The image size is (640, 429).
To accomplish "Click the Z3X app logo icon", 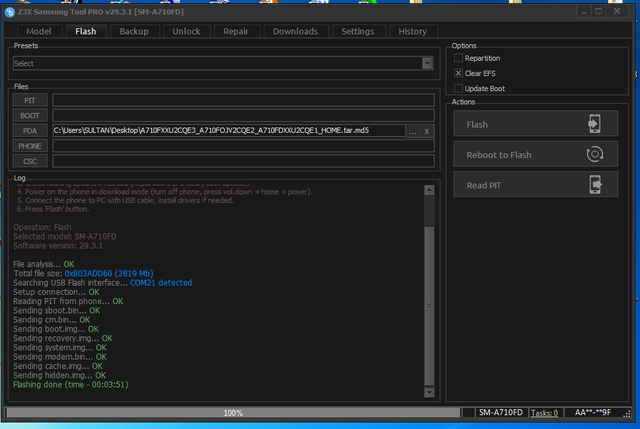I will click(9, 12).
